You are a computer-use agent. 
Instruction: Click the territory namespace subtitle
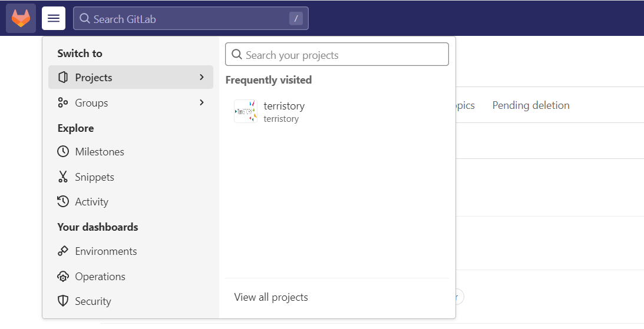tap(281, 118)
